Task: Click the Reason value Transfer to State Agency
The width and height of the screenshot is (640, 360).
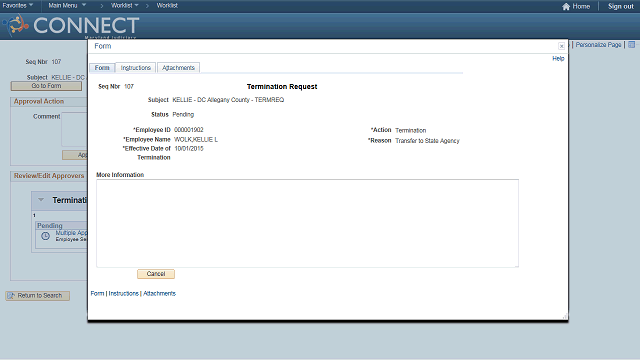Action: (427, 141)
